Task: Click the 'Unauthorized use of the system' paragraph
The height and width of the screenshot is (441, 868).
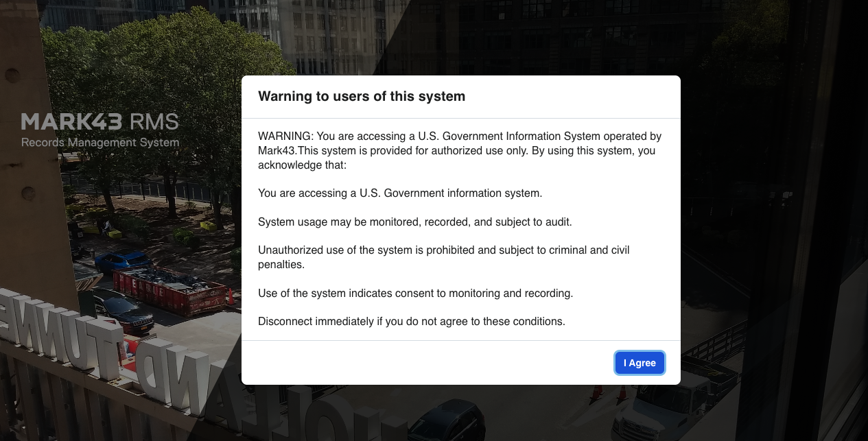Action: point(444,257)
